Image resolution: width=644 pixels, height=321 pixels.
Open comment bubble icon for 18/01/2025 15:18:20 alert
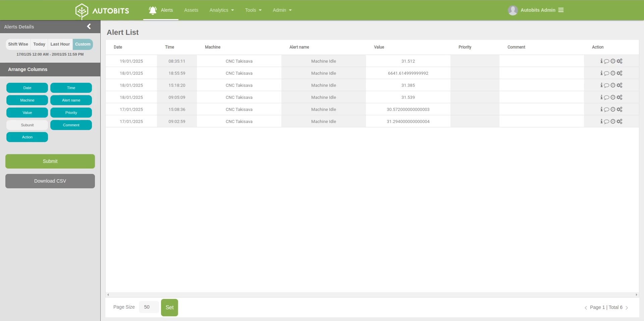click(x=606, y=85)
